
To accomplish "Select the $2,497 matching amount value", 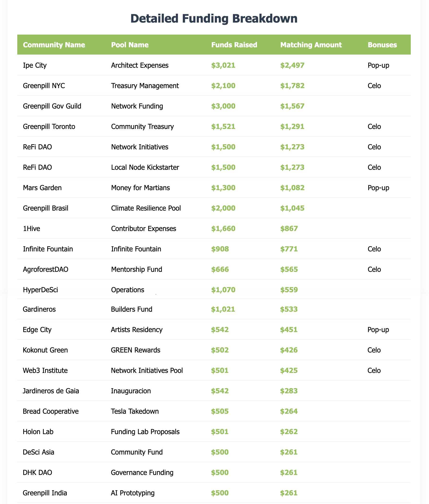I will click(292, 65).
